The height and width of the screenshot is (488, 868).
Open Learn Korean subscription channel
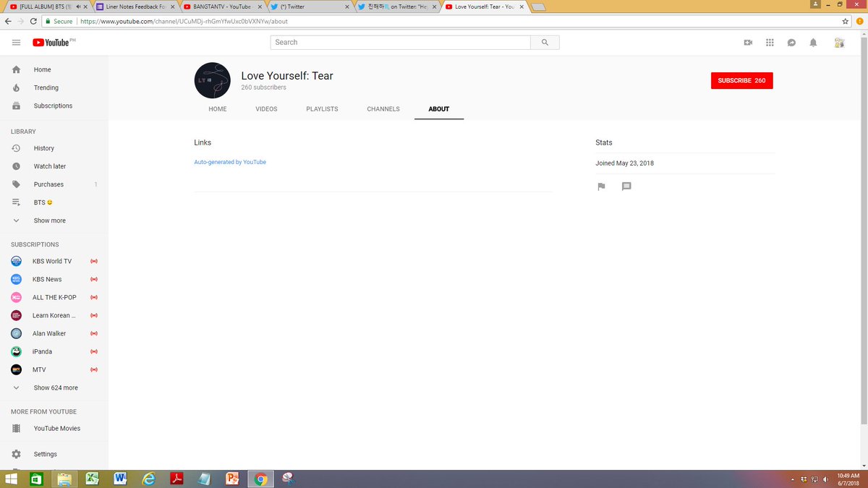54,315
